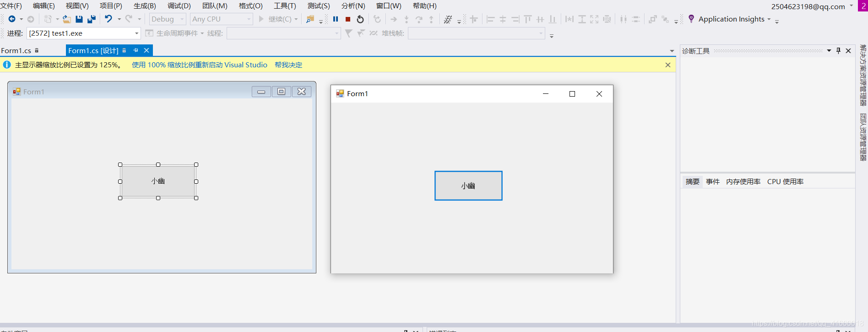Screen dimensions: 868x332
Task: Click the Navigate Backward arrow icon
Action: point(12,19)
